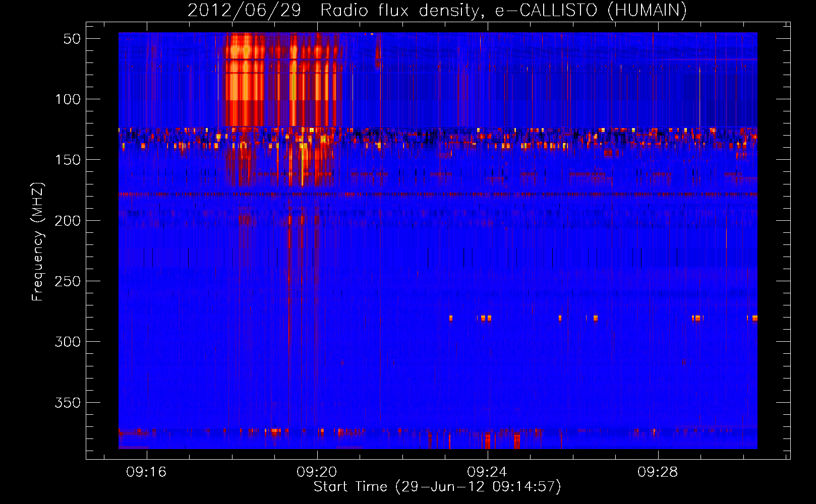This screenshot has height=504, width=816.
Task: Click the 200 frequency tick label
Action: (x=68, y=221)
